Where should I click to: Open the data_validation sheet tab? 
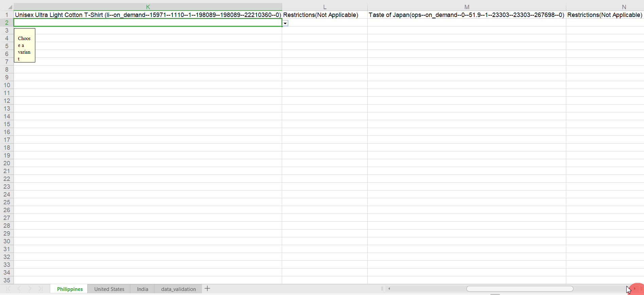(x=179, y=289)
